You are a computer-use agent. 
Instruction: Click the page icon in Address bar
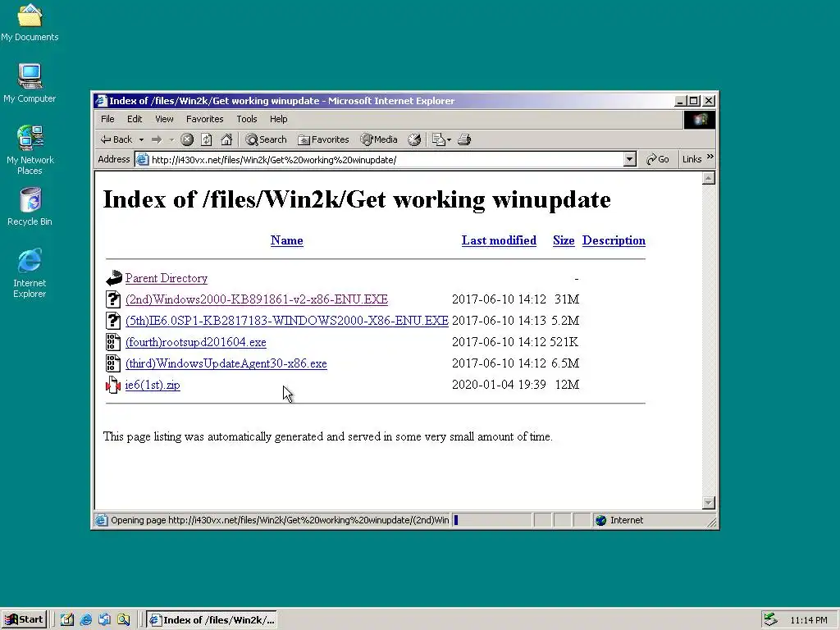(142, 160)
